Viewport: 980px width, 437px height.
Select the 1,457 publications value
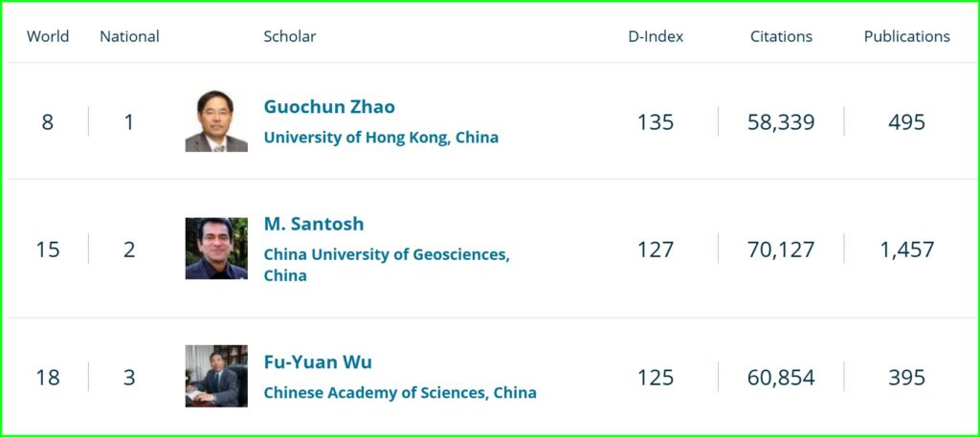[907, 250]
